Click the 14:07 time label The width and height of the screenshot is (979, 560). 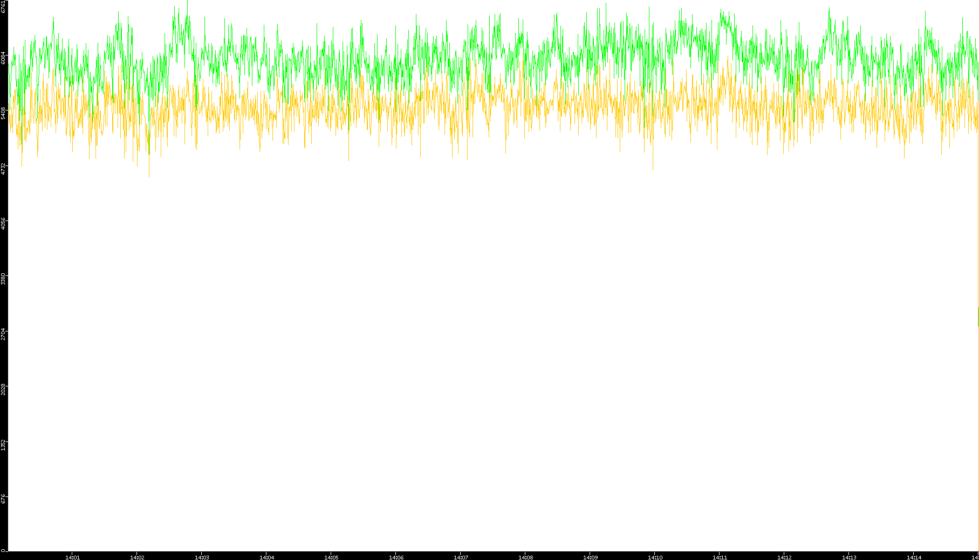tap(461, 557)
